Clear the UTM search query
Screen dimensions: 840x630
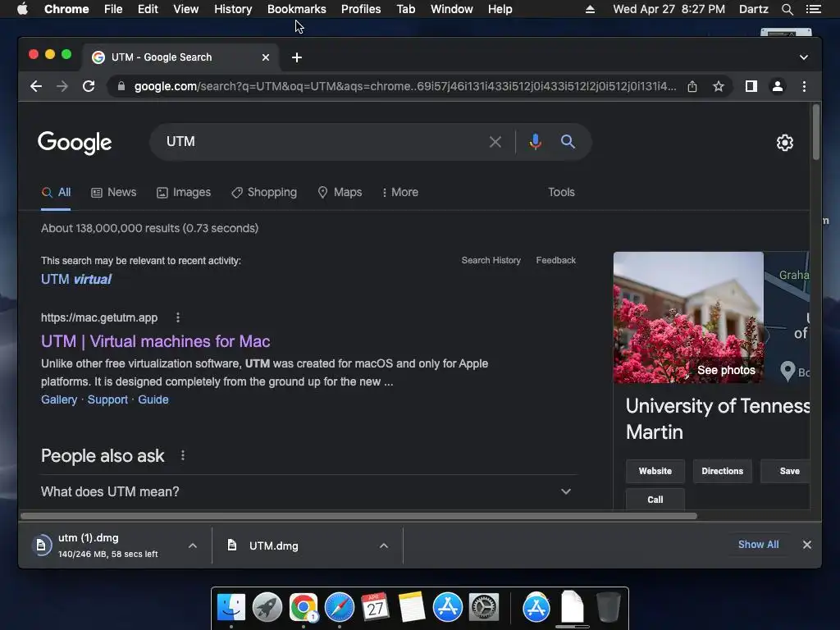point(495,142)
